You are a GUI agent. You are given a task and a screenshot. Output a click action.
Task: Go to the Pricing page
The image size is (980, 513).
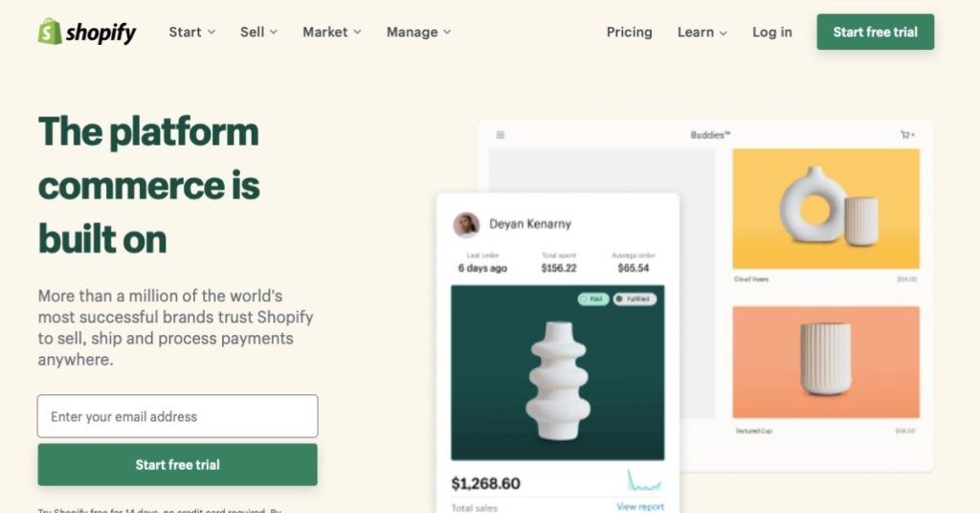629,32
